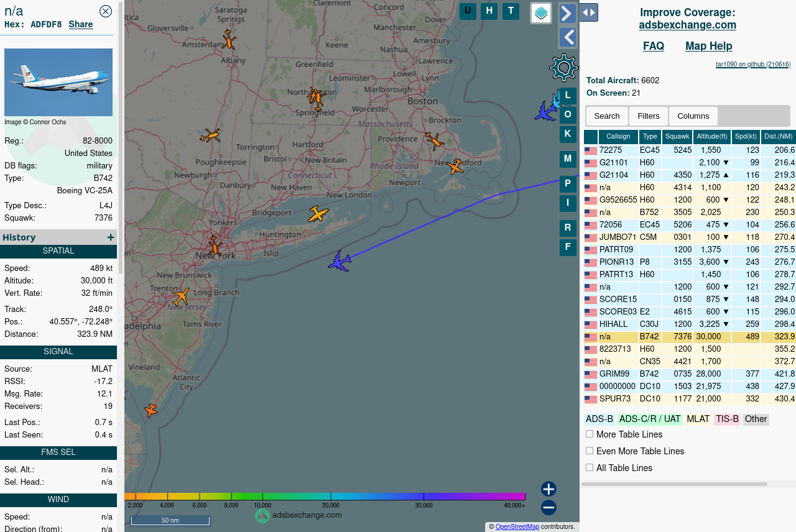Select the highlighted B742 7376 table row
The width and height of the screenshot is (796, 532).
coord(690,336)
